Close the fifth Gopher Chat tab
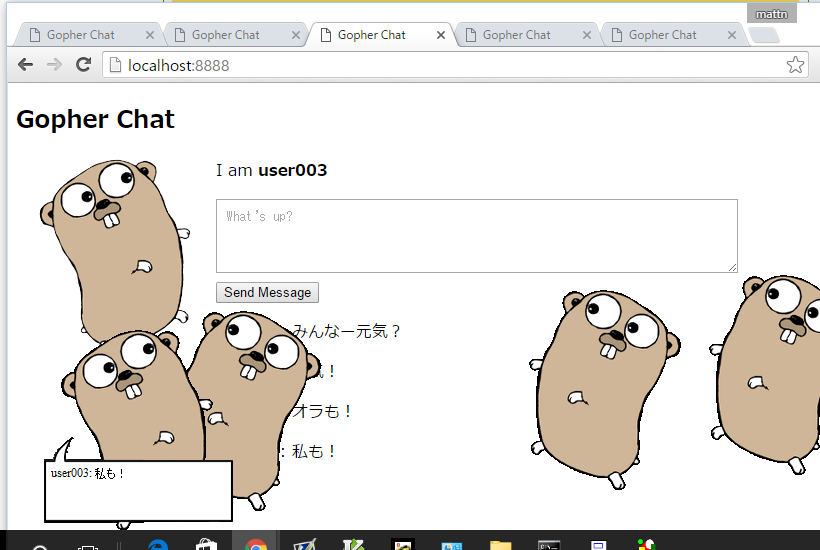 coord(732,35)
